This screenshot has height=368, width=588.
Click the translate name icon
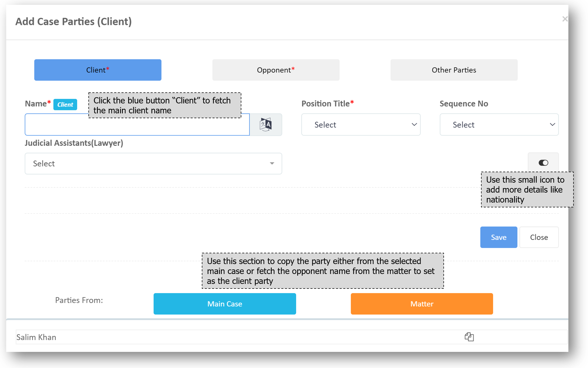pos(266,125)
